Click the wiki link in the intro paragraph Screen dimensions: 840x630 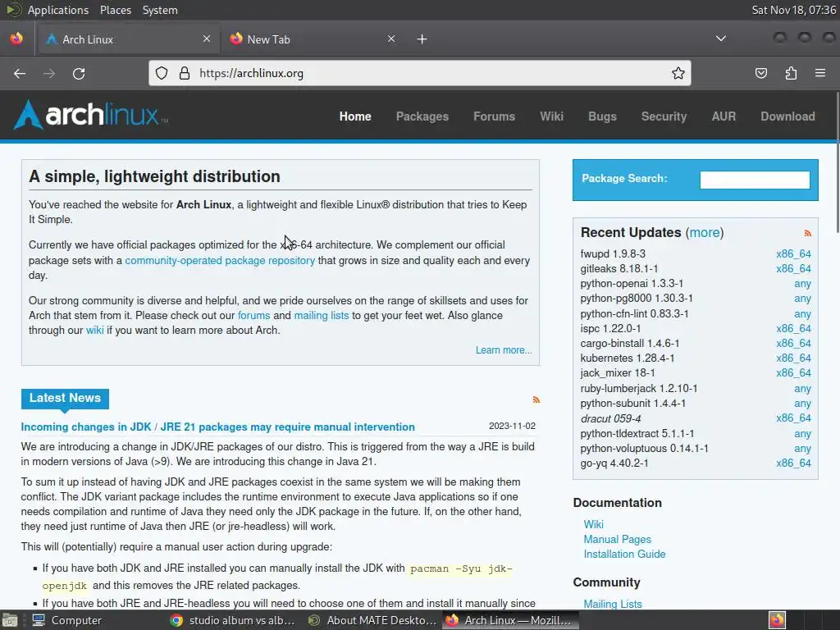tap(95, 331)
